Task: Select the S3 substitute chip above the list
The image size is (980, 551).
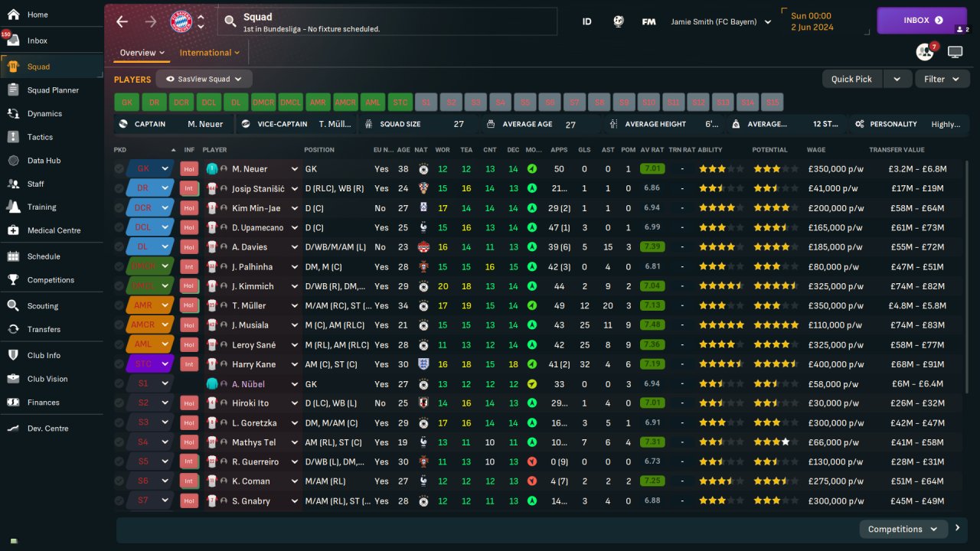Action: point(475,102)
